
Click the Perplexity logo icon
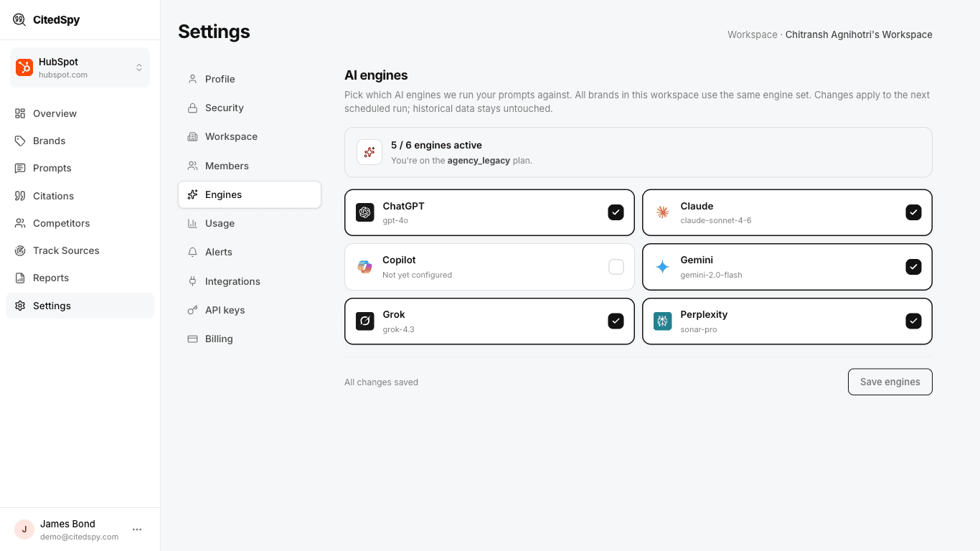(x=663, y=321)
